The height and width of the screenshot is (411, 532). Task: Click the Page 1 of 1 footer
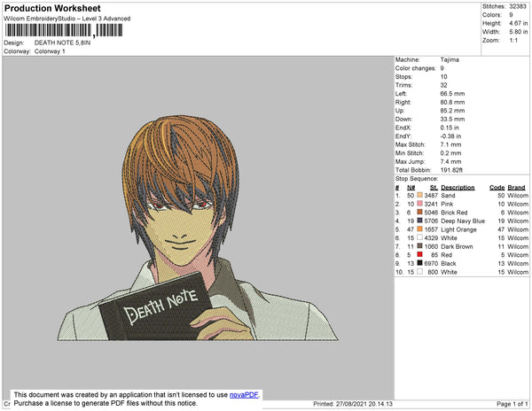(512, 404)
